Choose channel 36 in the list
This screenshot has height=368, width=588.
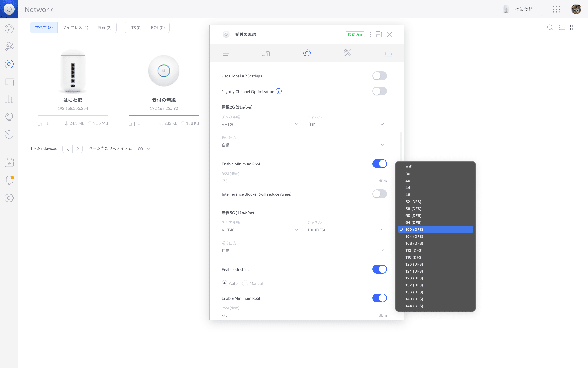tap(435, 174)
